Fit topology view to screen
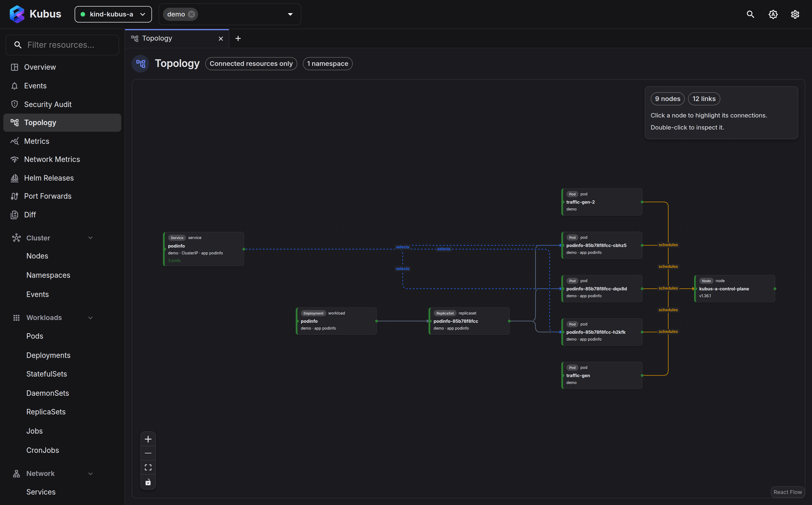812x505 pixels. point(148,468)
